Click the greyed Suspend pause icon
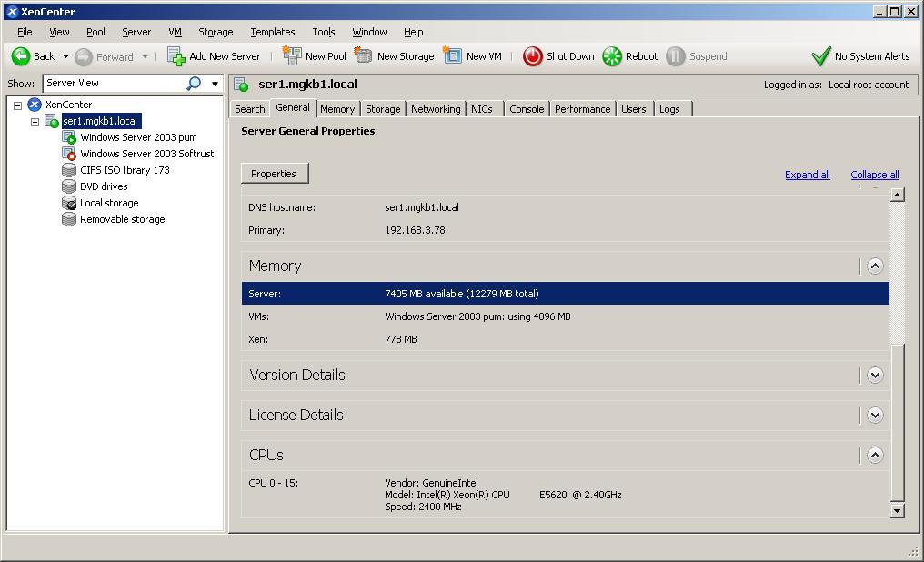This screenshot has height=562, width=924. tap(676, 56)
